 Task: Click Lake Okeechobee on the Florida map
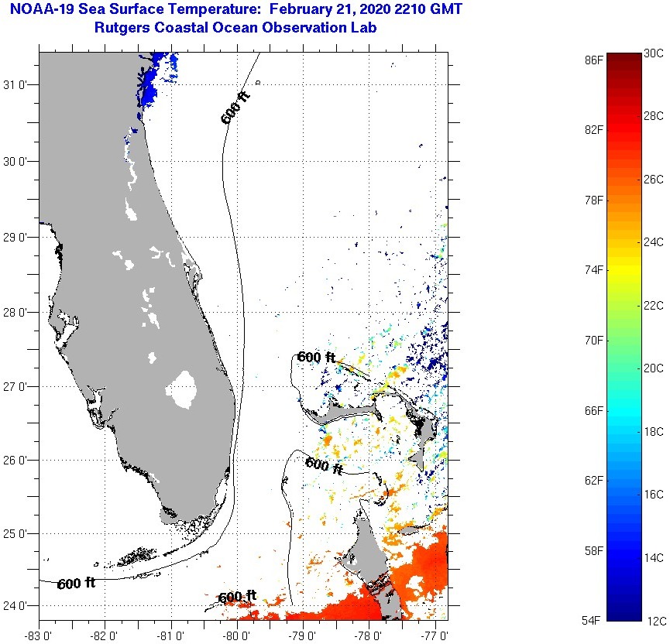pyautogui.click(x=183, y=389)
